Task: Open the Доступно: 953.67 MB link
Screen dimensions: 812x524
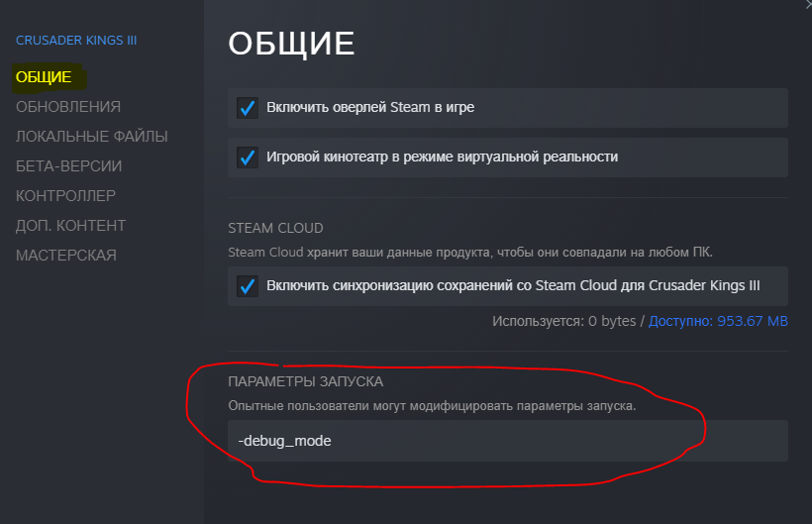Action: pyautogui.click(x=718, y=321)
